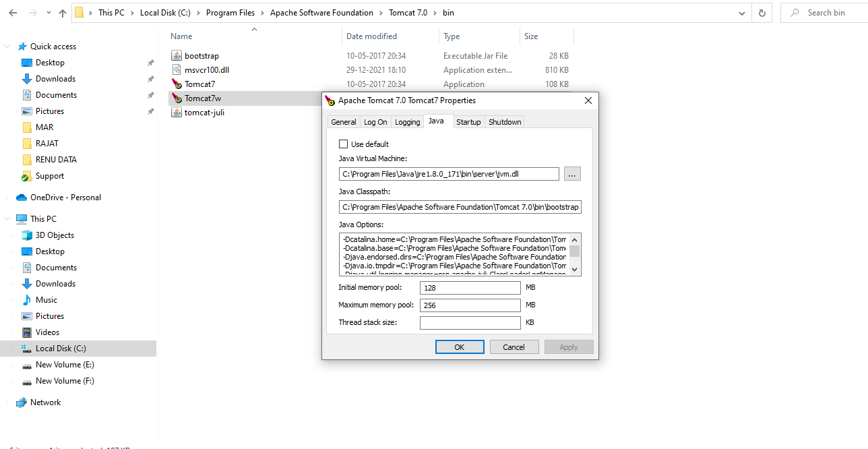Expand chevron after Tomcat 7.0 breadcrumb
This screenshot has height=449, width=868.
[x=435, y=13]
